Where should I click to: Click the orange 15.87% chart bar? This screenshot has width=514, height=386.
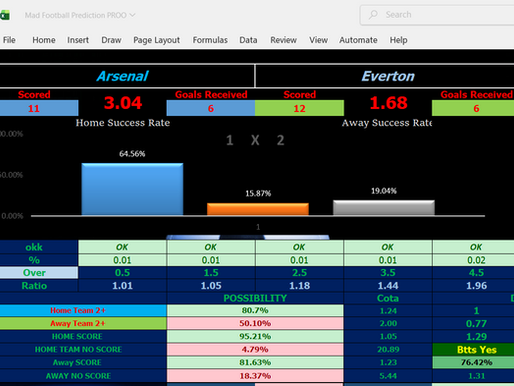click(258, 209)
